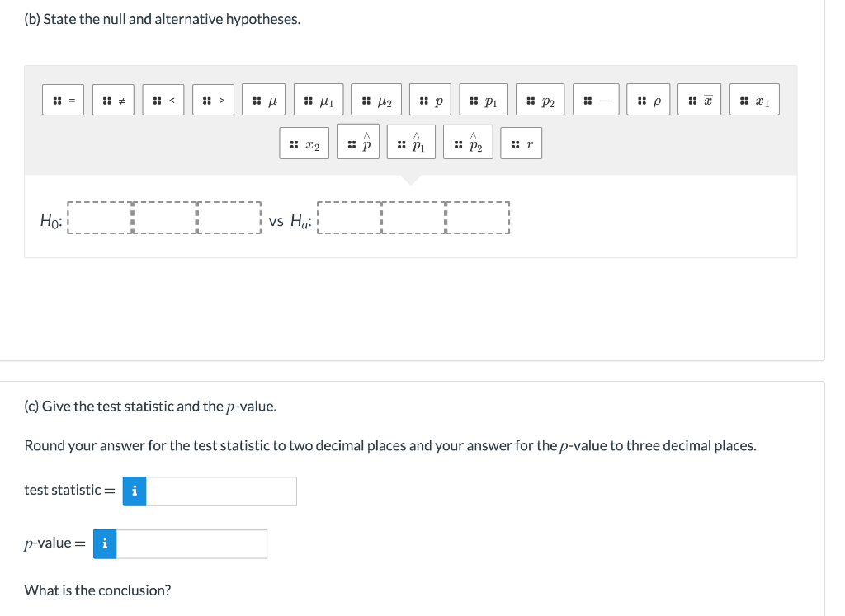
Task: Select the minus sign tile
Action: click(596, 100)
